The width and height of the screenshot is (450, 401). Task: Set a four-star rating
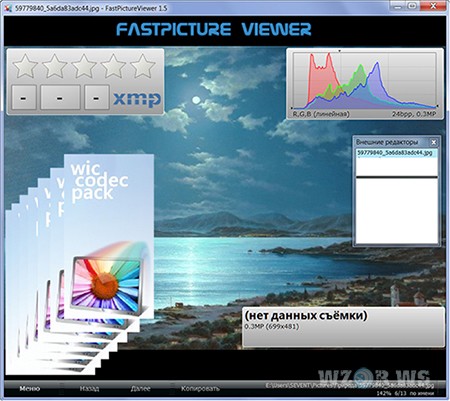click(113, 66)
